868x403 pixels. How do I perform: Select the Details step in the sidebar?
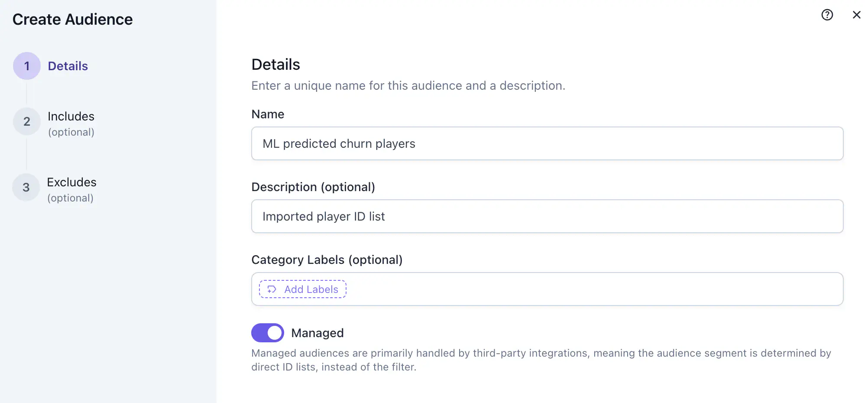[67, 66]
